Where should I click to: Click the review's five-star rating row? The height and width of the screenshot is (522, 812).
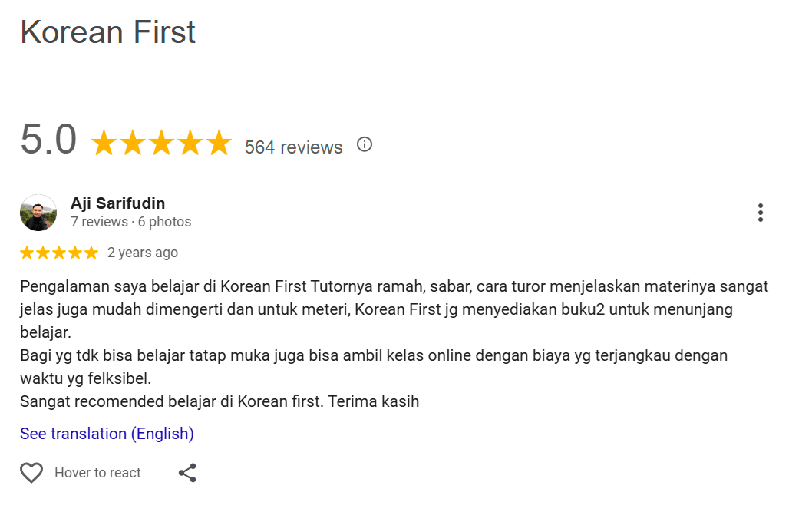pos(59,253)
